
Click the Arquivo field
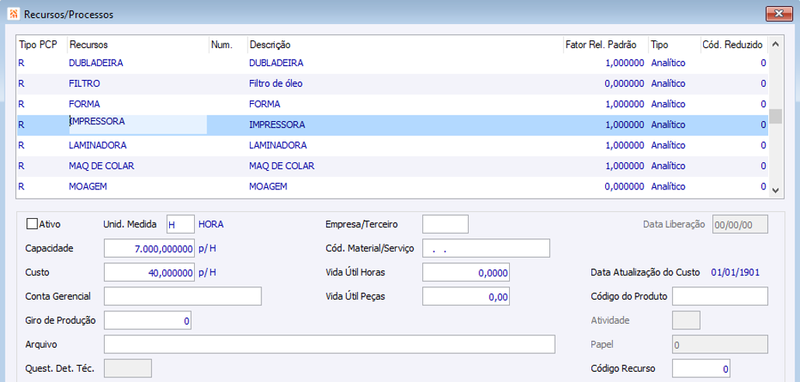330,344
